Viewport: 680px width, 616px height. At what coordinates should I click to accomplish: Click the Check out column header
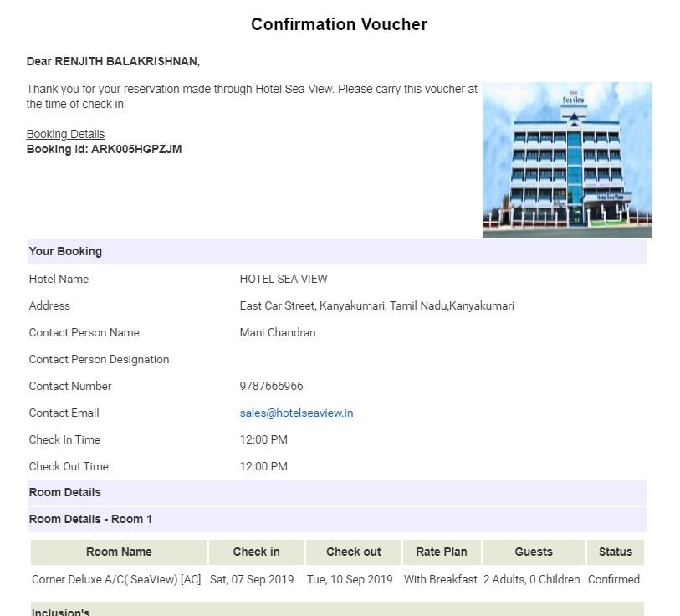pyautogui.click(x=354, y=552)
